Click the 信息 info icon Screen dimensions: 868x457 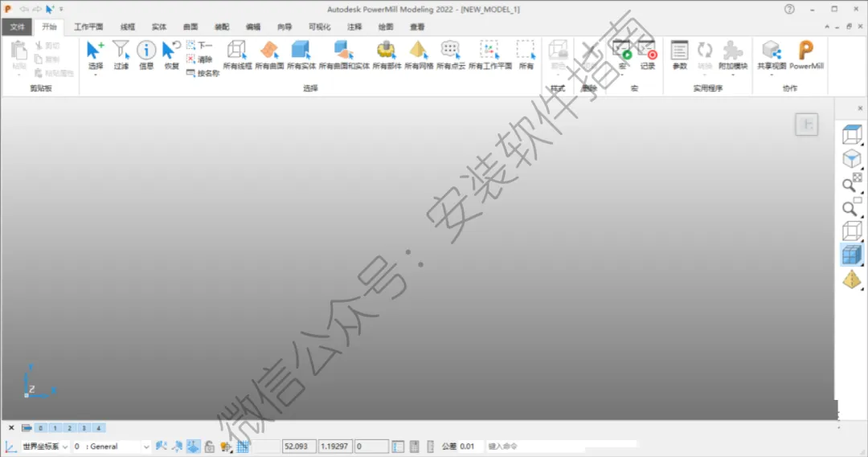(x=146, y=55)
